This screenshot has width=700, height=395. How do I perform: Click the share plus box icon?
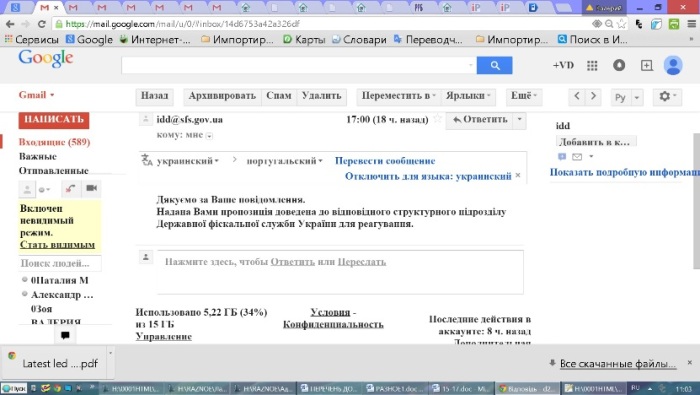click(646, 66)
